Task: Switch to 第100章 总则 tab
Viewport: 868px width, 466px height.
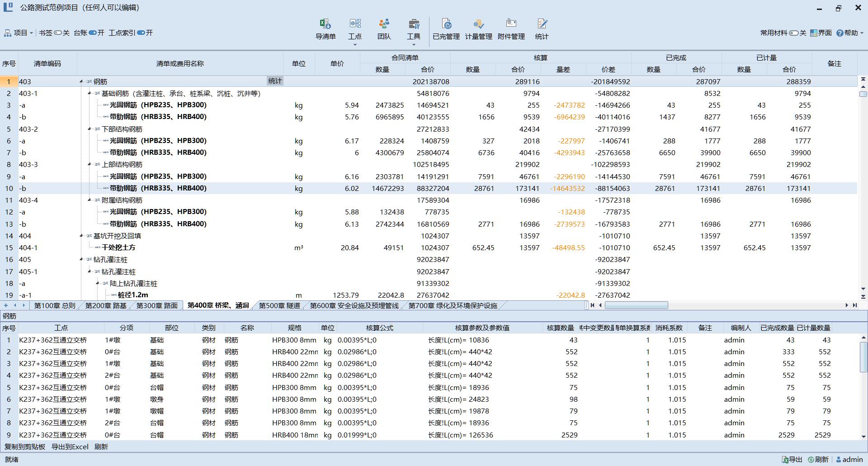Action: [x=55, y=306]
